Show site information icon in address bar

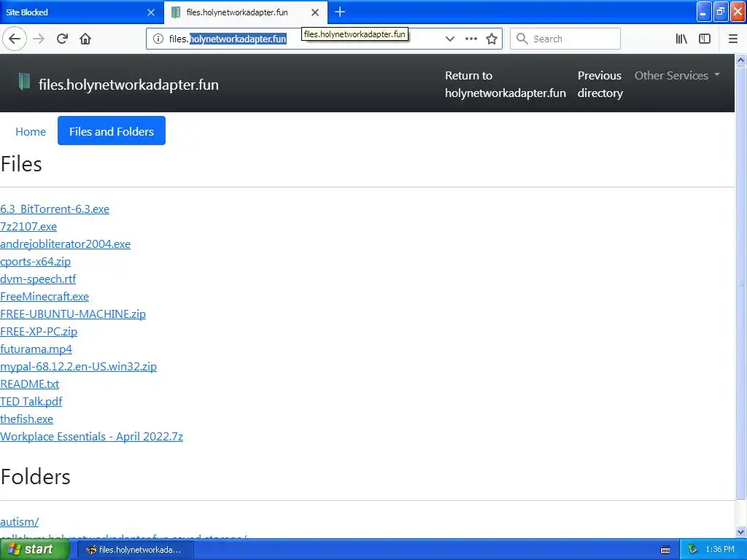158,39
